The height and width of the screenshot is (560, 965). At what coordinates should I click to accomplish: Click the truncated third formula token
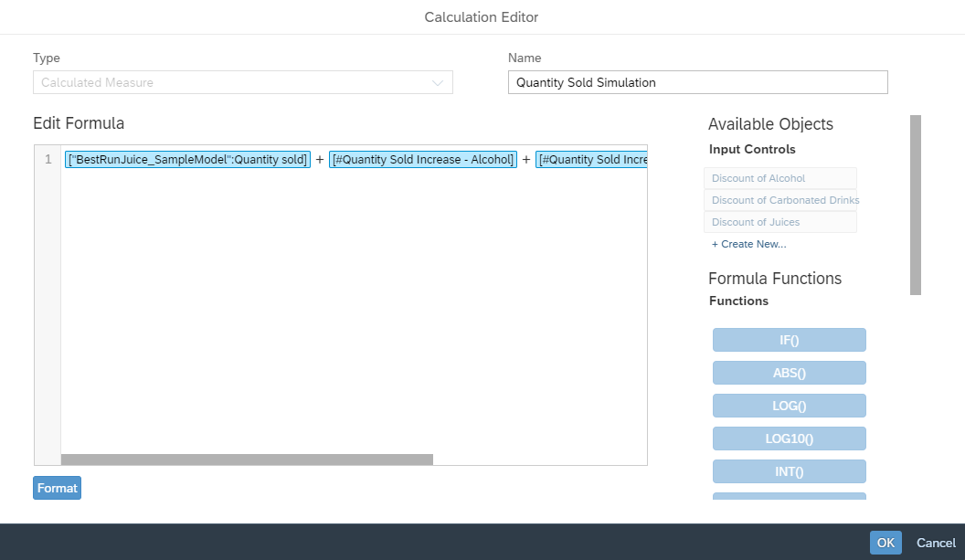tap(591, 160)
